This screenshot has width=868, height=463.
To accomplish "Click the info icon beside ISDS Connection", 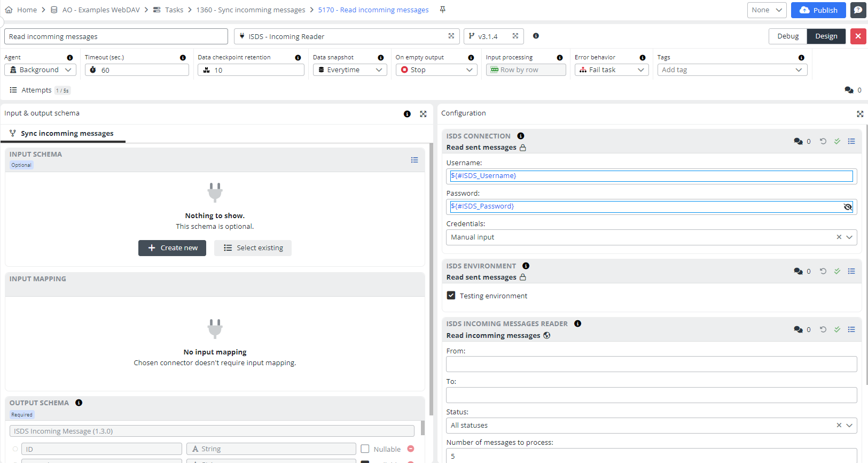I will tap(520, 136).
